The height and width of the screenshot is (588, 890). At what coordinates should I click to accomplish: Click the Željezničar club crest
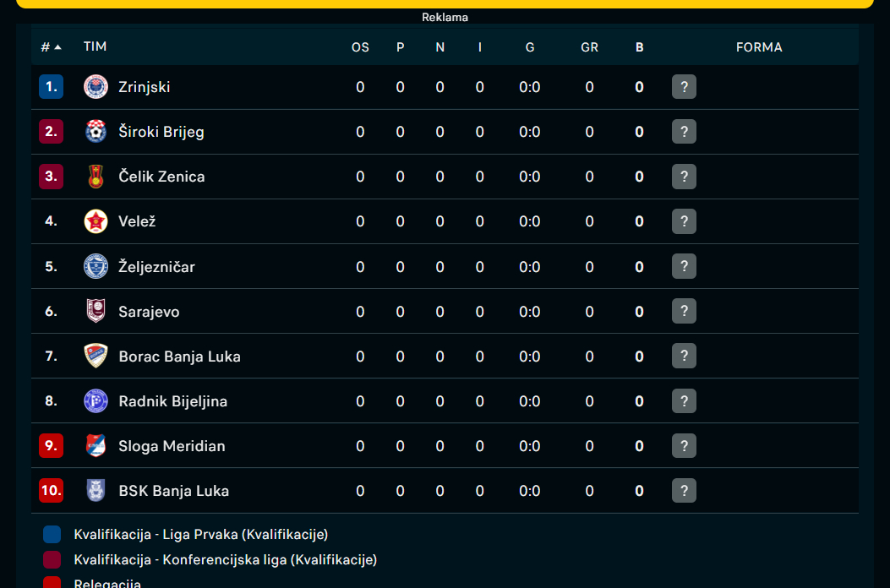point(96,266)
